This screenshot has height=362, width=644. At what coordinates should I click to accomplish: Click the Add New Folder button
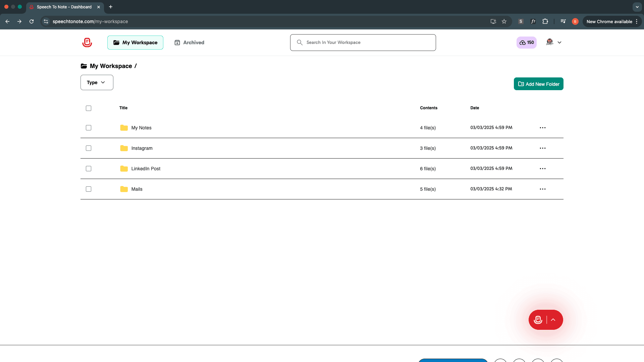tap(538, 84)
